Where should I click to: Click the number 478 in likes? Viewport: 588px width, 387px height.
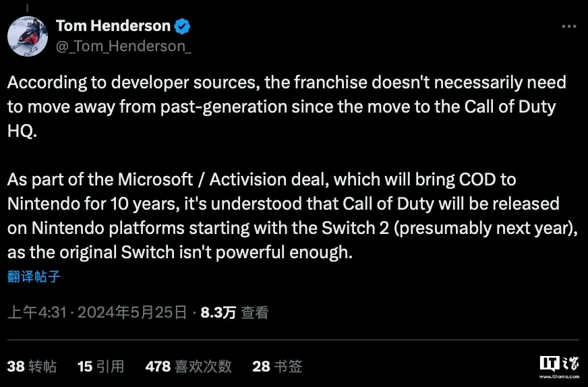click(158, 366)
